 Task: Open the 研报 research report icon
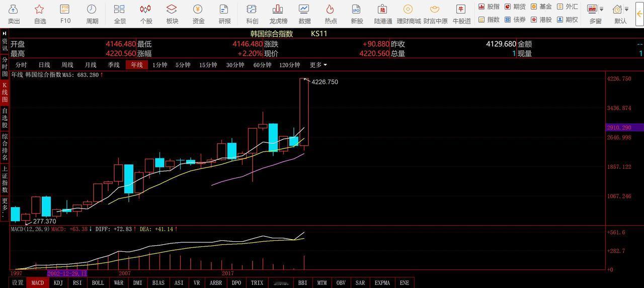[x=224, y=14]
